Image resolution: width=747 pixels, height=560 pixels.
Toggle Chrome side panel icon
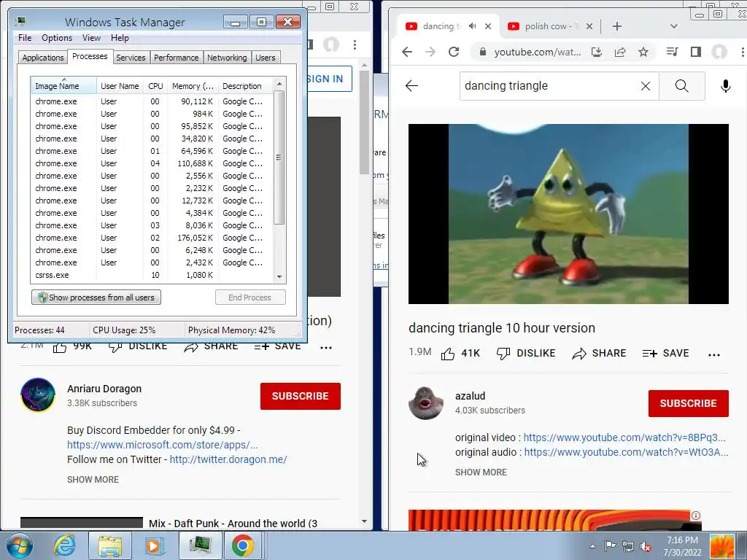pyautogui.click(x=695, y=52)
